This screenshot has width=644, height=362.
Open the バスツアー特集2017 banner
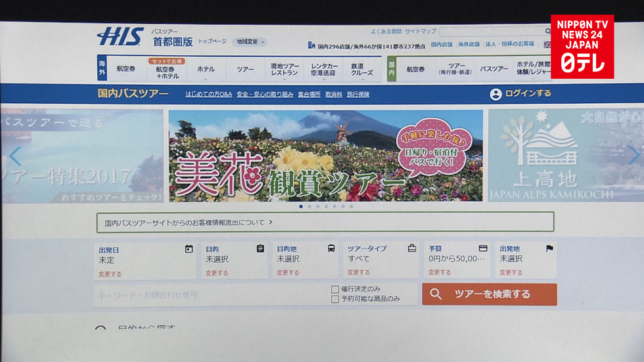[81, 156]
